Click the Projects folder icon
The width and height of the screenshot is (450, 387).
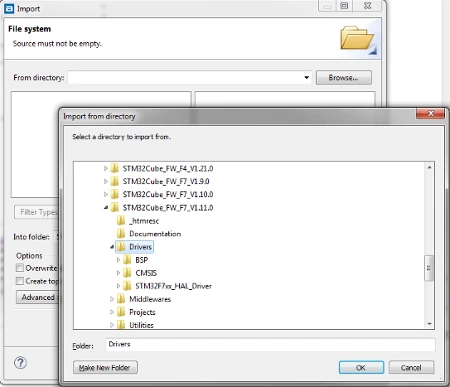click(x=121, y=312)
